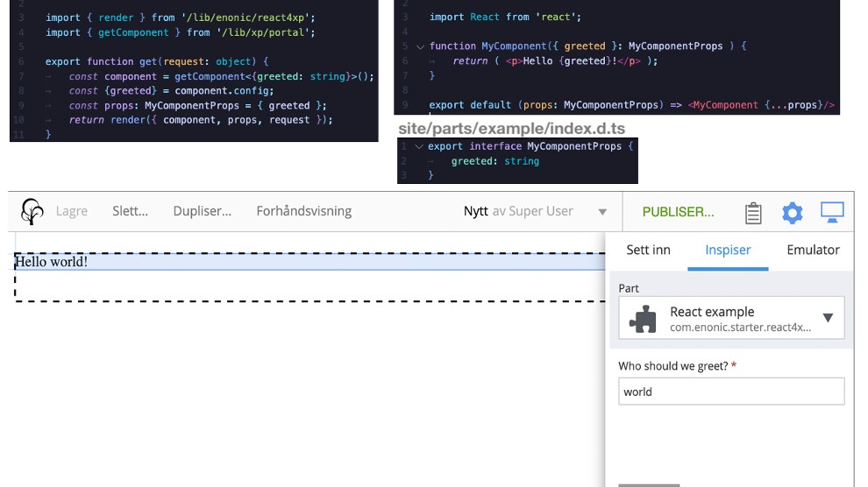Open Forhåndsvisning preview
This screenshot has width=868, height=487.
click(x=304, y=211)
